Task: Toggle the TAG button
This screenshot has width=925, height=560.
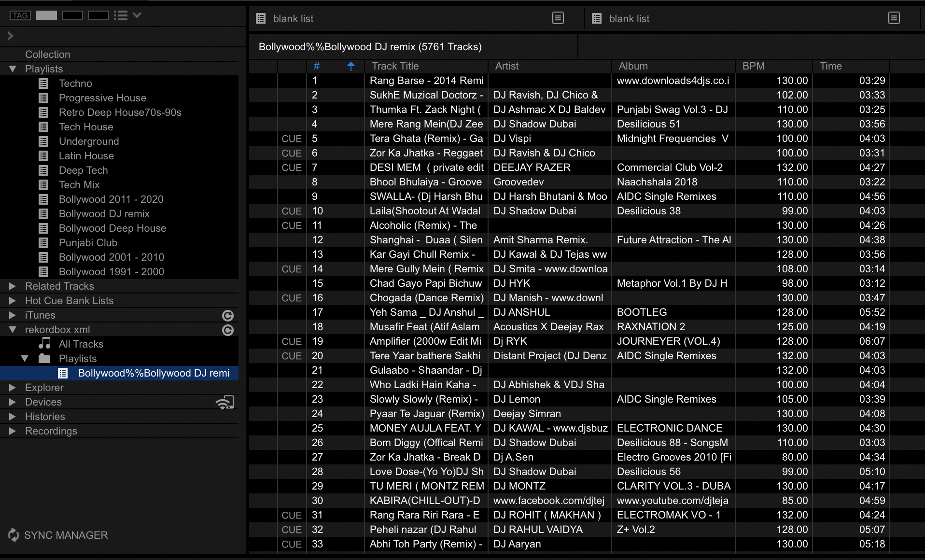Action: [20, 15]
